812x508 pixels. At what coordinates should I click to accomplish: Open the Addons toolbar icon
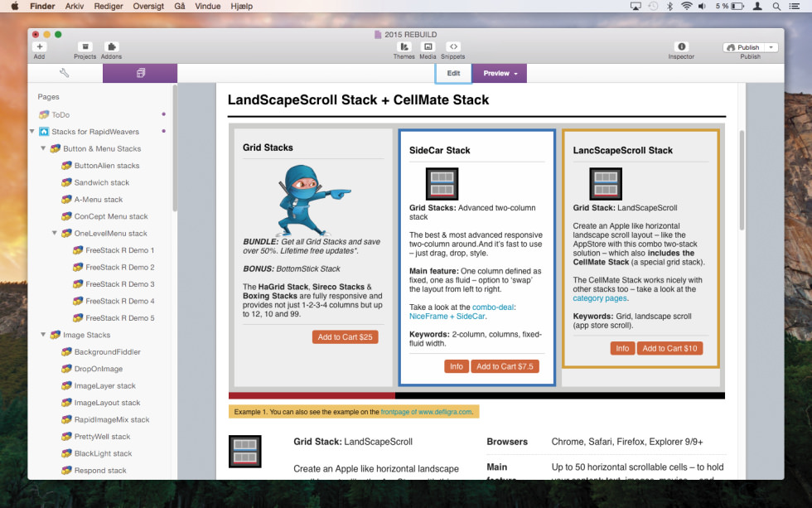coord(111,46)
